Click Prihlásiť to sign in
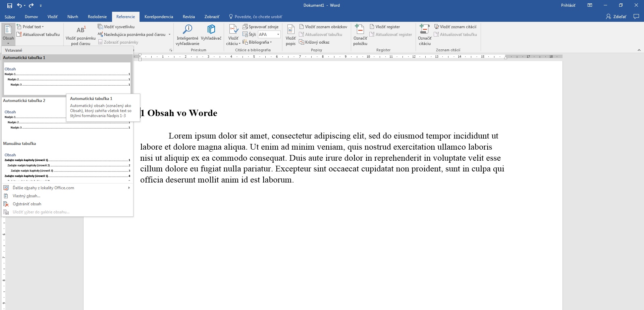The width and height of the screenshot is (644, 310). click(568, 5)
